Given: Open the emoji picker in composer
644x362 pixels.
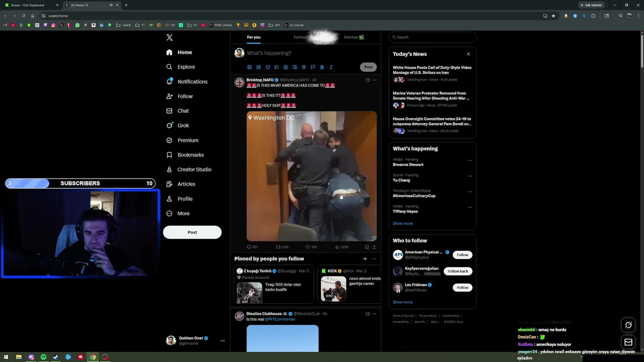Looking at the screenshot, I should [x=286, y=67].
